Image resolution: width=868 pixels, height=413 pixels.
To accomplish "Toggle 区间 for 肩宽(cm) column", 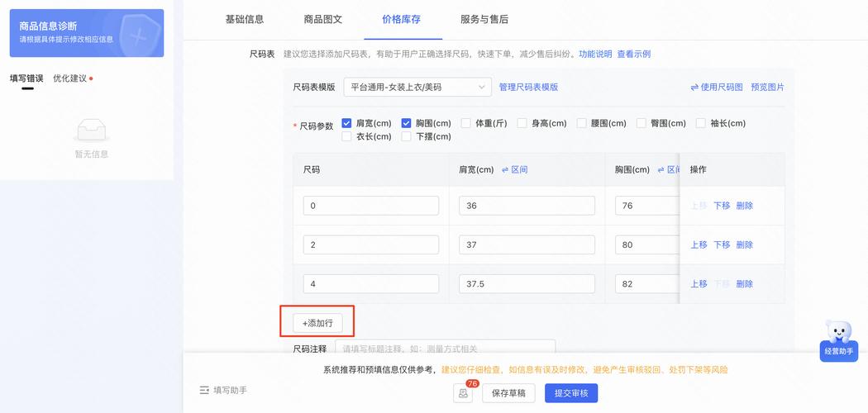I will tap(514, 169).
